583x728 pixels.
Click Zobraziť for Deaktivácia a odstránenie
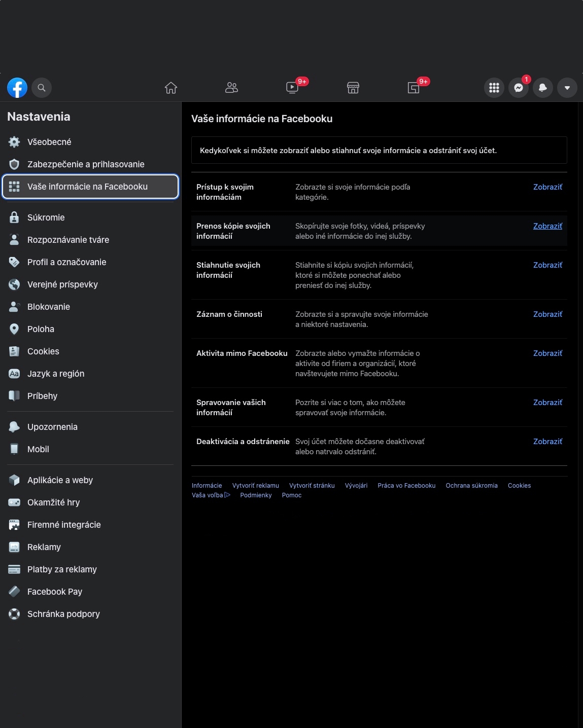547,442
